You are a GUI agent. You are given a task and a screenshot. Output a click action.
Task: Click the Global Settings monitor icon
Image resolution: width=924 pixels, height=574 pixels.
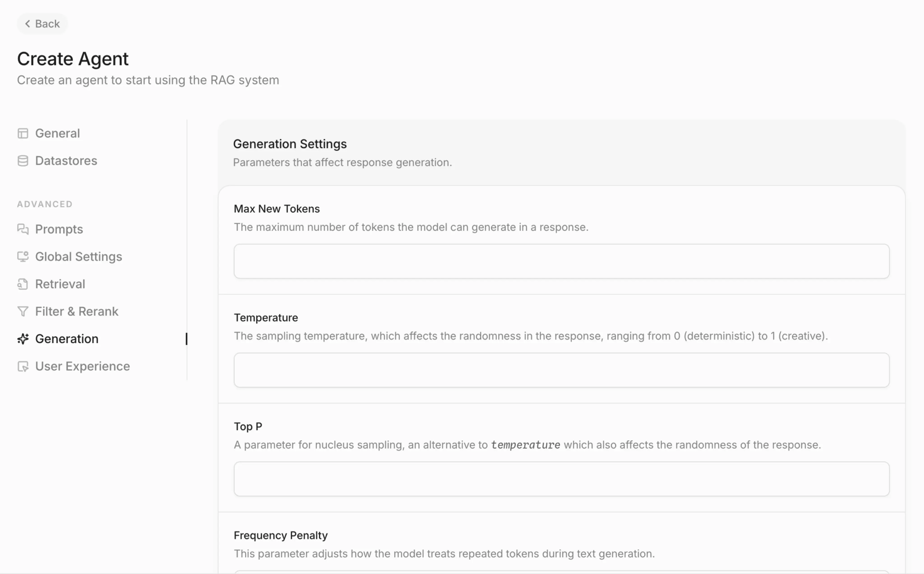[23, 257]
